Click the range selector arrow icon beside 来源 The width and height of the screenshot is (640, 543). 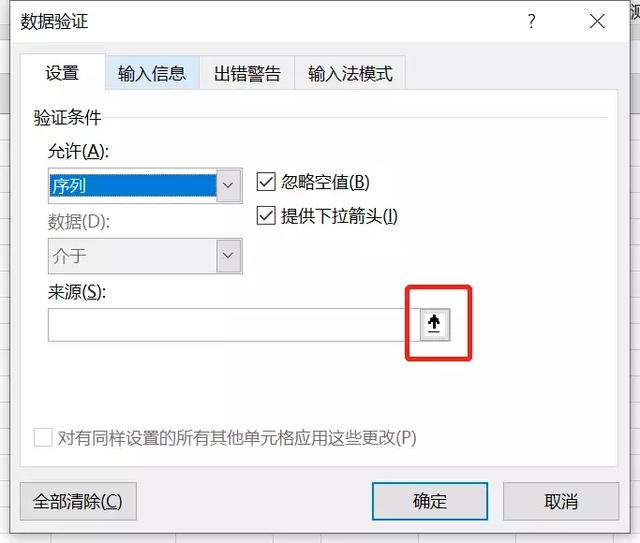(435, 325)
